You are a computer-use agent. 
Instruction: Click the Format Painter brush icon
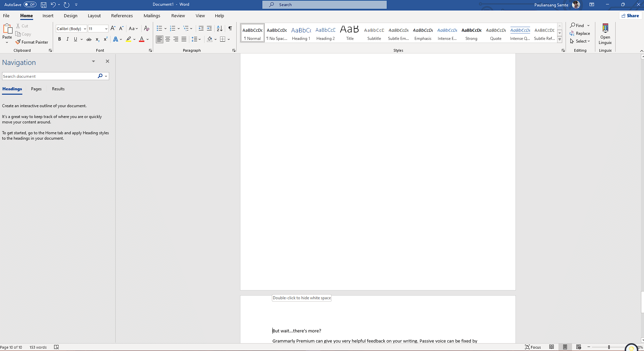point(18,42)
